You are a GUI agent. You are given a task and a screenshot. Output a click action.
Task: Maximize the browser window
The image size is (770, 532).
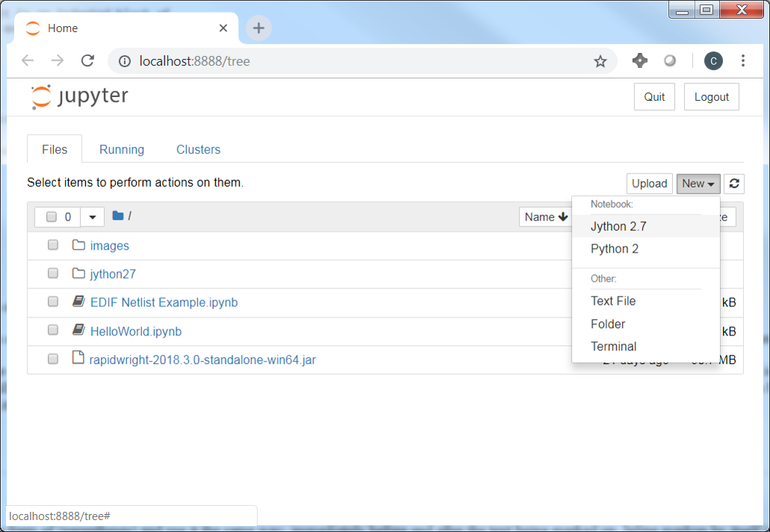pyautogui.click(x=706, y=10)
